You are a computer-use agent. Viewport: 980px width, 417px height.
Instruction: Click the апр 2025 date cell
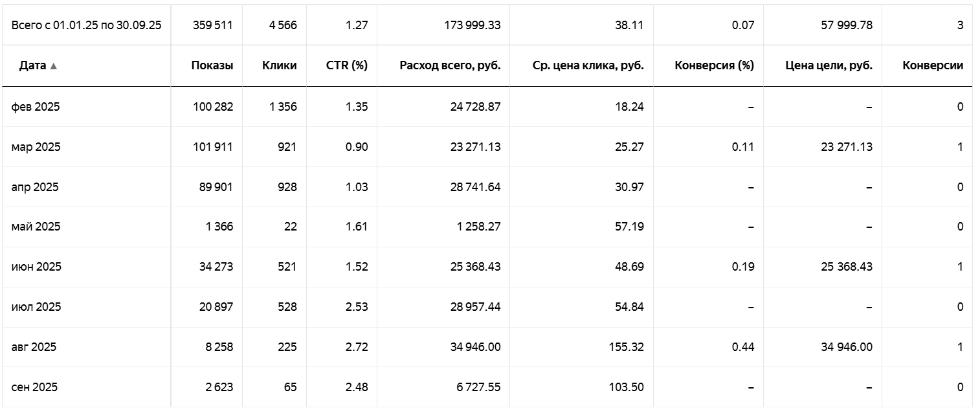tap(35, 187)
